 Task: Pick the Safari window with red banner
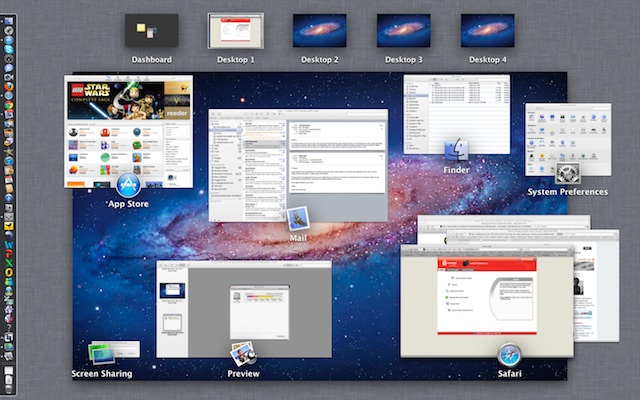click(x=485, y=300)
